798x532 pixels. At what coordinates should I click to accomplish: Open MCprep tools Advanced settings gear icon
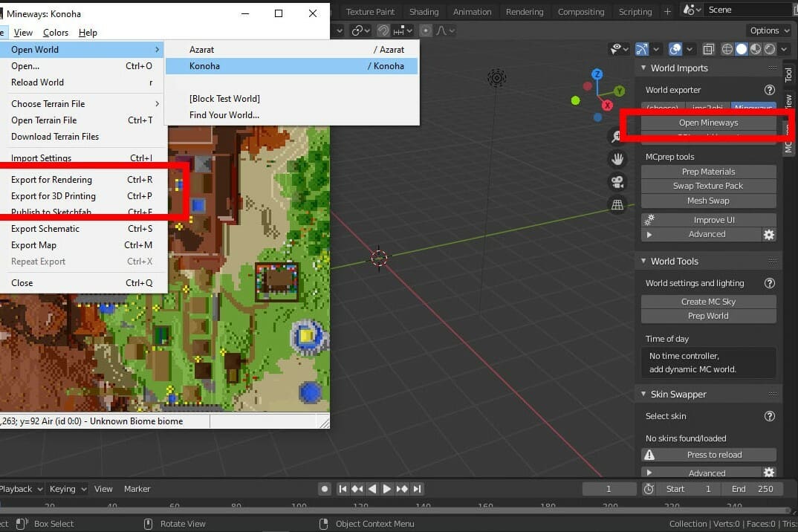coord(768,235)
